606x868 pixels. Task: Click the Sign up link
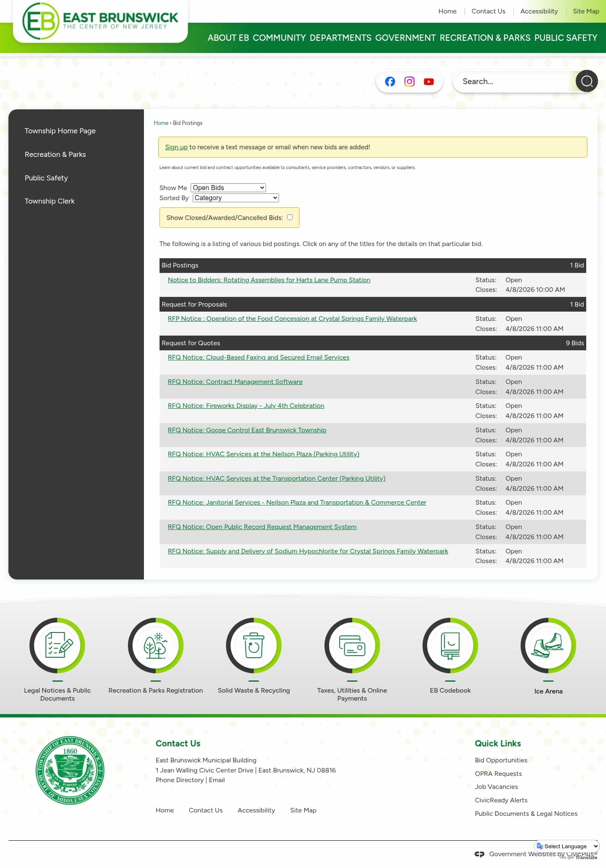[x=176, y=147]
